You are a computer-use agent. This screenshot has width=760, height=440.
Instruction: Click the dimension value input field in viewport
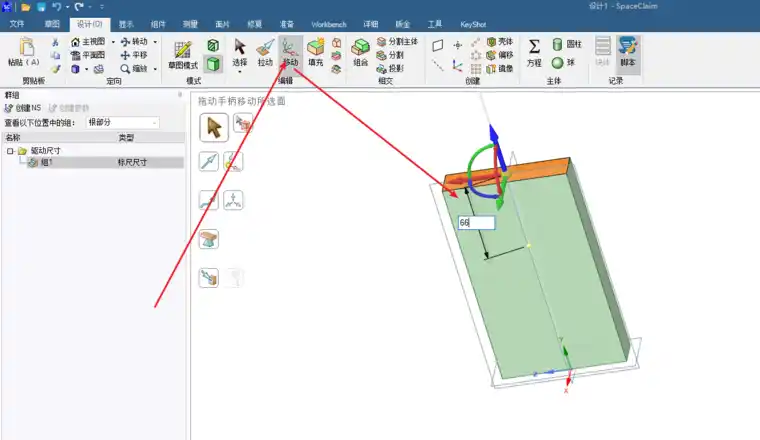[x=475, y=223]
